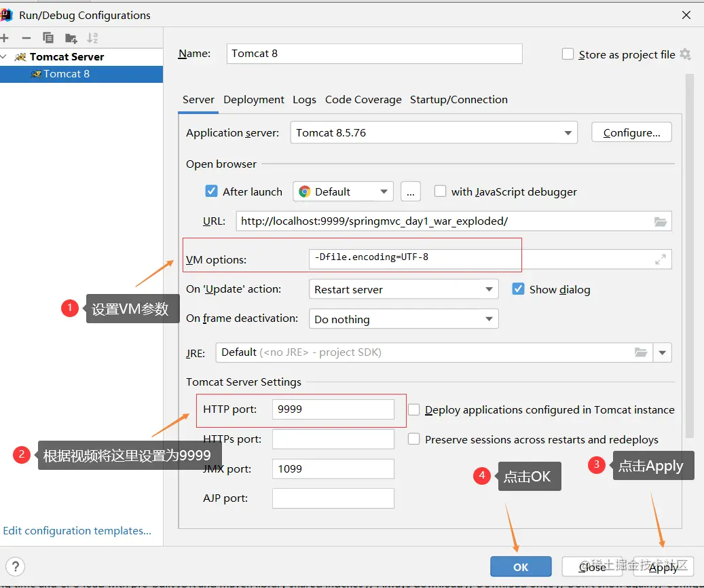Enable with JavaScript debugger option
Image resolution: width=704 pixels, height=588 pixels.
(441, 191)
